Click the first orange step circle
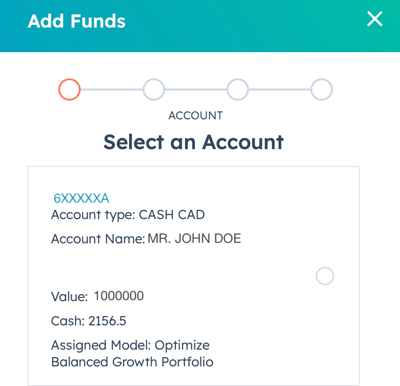Screen dimensions: 400x386 (69, 89)
